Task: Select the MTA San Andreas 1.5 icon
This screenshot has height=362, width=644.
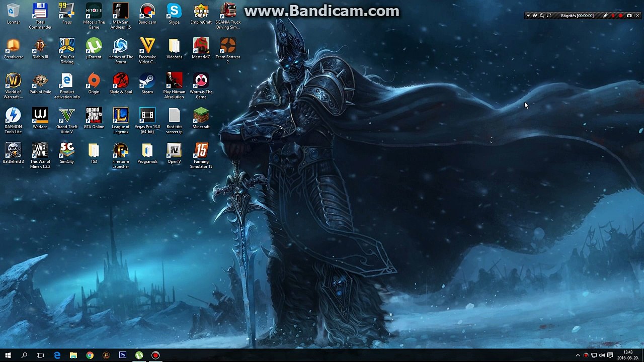Action: point(120,16)
